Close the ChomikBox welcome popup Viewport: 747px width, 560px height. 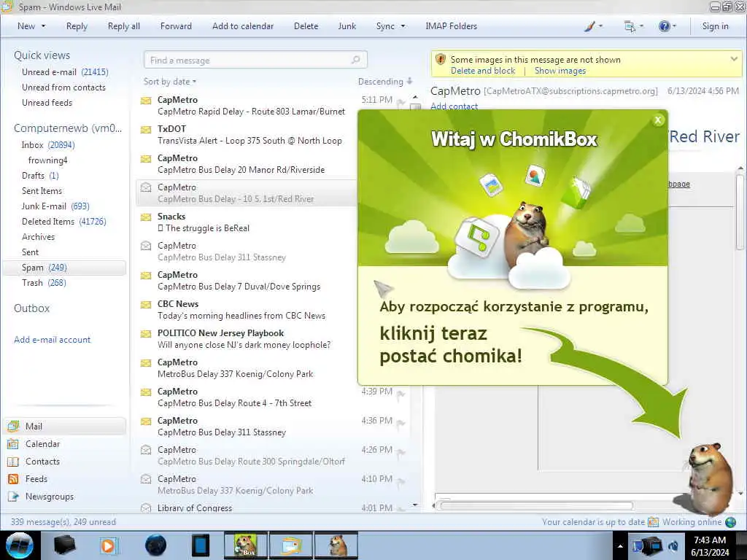658,120
